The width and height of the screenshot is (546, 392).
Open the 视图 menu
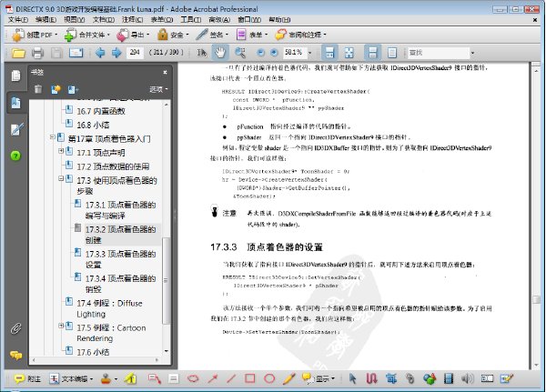coord(75,20)
